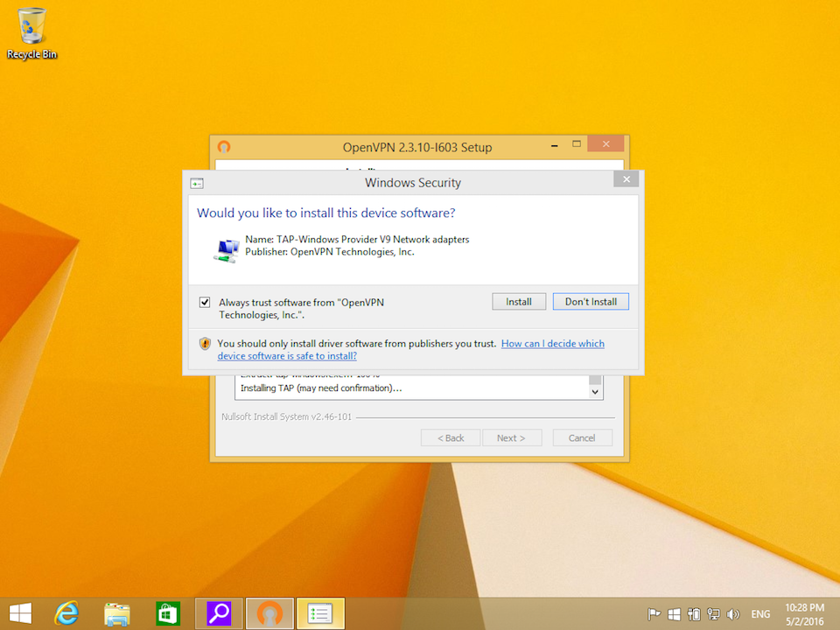Open the Recycle Bin desktop icon
The image size is (840, 630).
click(31, 33)
